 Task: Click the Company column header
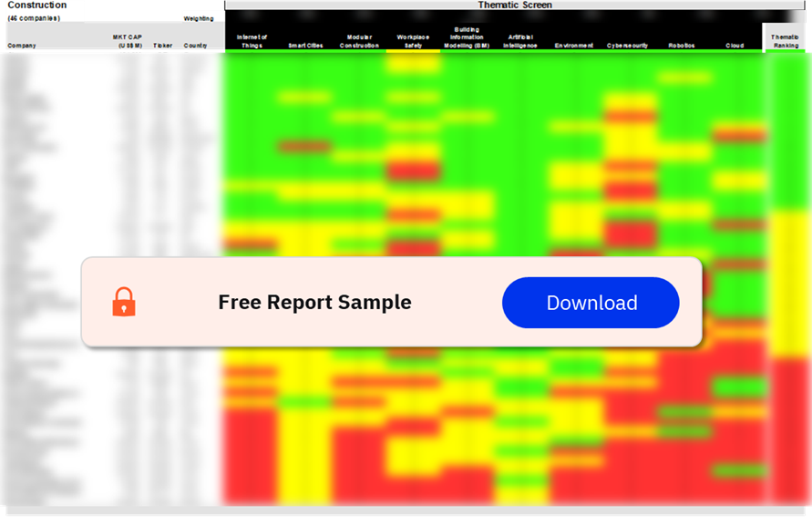click(x=22, y=46)
